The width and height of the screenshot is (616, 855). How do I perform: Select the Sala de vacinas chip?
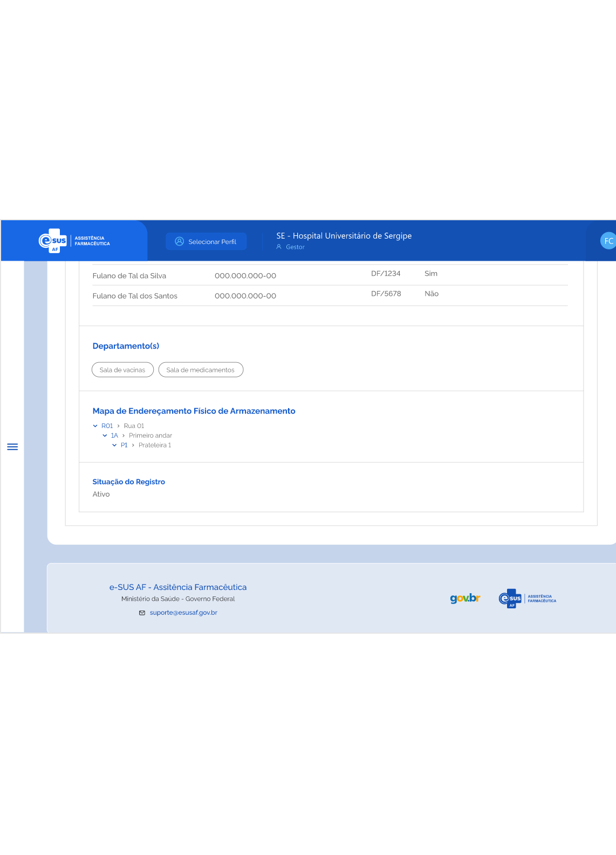click(122, 370)
